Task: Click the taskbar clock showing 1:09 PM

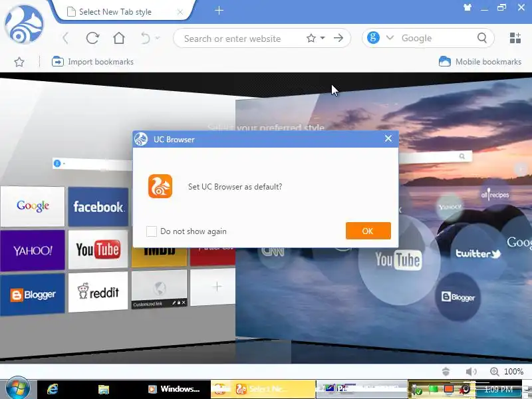Action: click(498, 390)
